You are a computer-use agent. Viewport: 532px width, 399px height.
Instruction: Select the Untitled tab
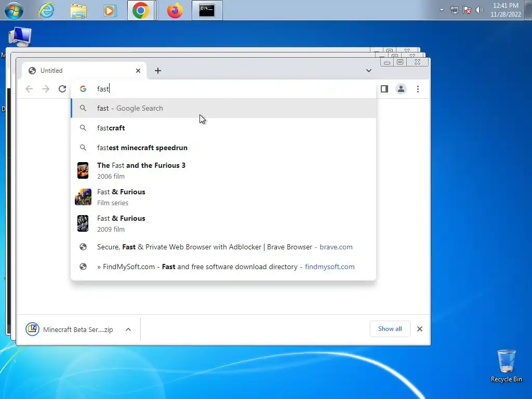pos(84,71)
